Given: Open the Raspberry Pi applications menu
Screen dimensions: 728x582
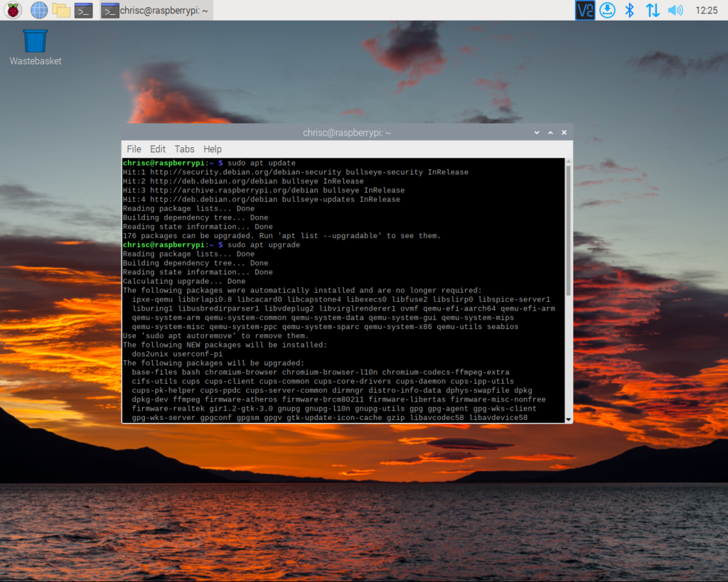Looking at the screenshot, I should pyautogui.click(x=14, y=10).
